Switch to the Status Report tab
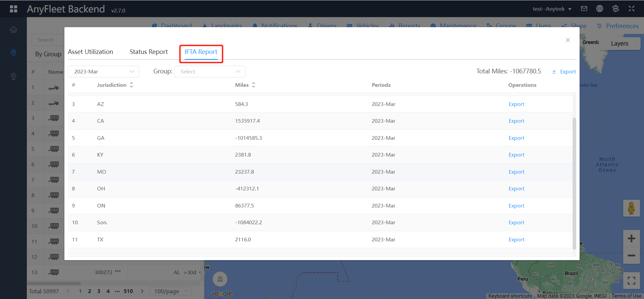This screenshot has height=299, width=644. pos(149,52)
